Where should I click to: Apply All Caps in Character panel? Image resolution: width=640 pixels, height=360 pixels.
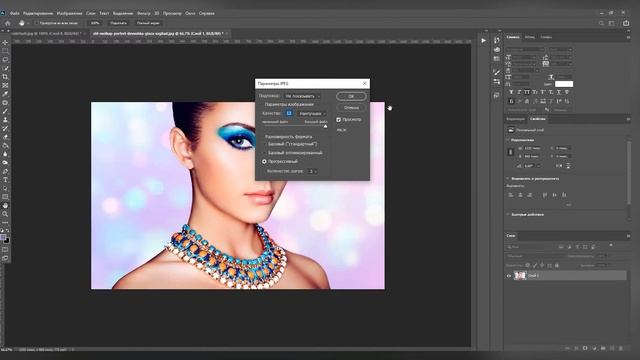tap(527, 92)
